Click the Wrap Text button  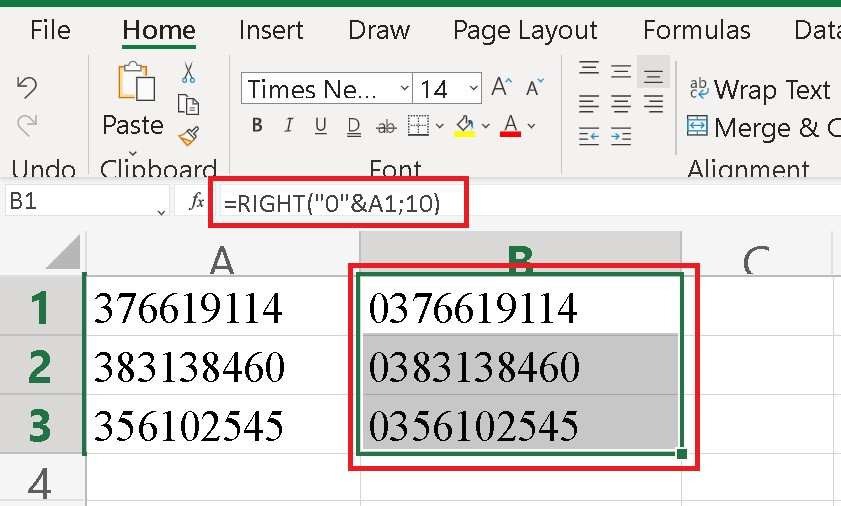click(760, 90)
